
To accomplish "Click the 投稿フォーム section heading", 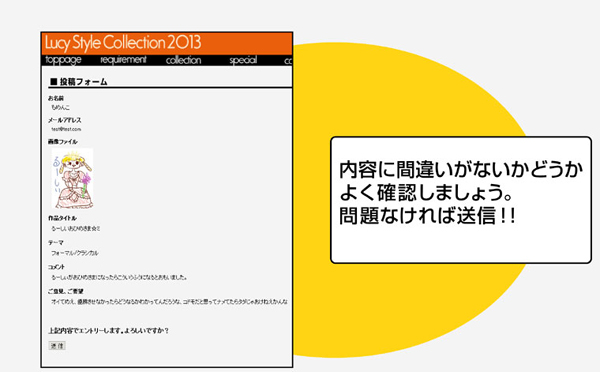I will coord(83,82).
